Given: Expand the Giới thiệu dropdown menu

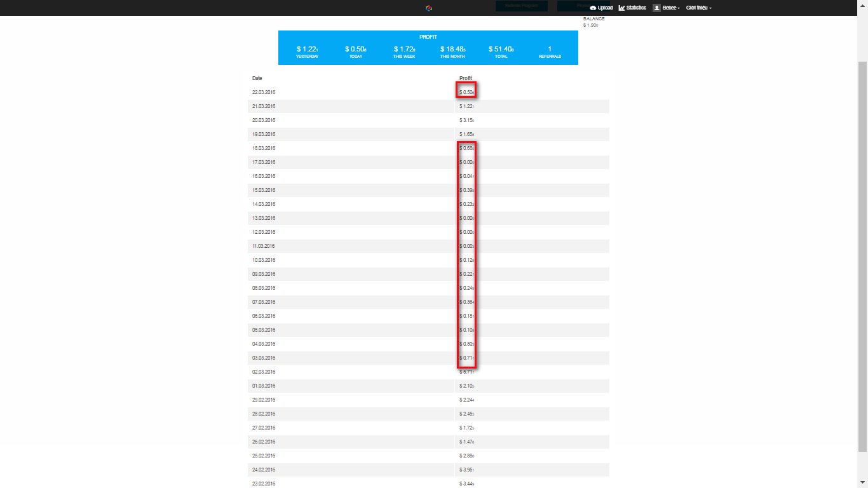Looking at the screenshot, I should 698,8.
